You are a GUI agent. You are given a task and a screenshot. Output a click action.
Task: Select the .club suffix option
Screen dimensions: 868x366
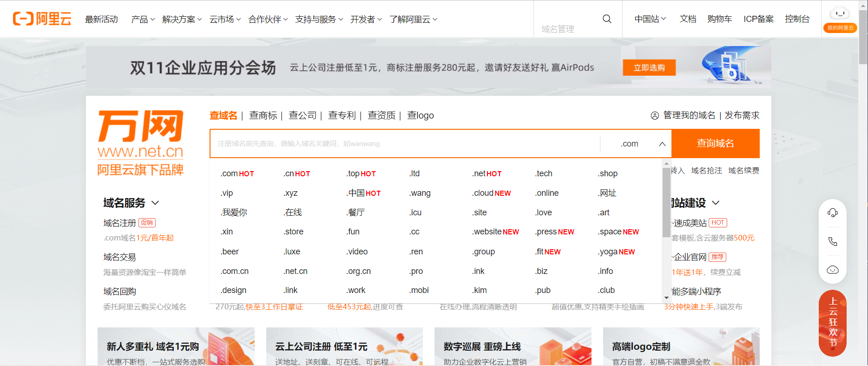point(606,290)
